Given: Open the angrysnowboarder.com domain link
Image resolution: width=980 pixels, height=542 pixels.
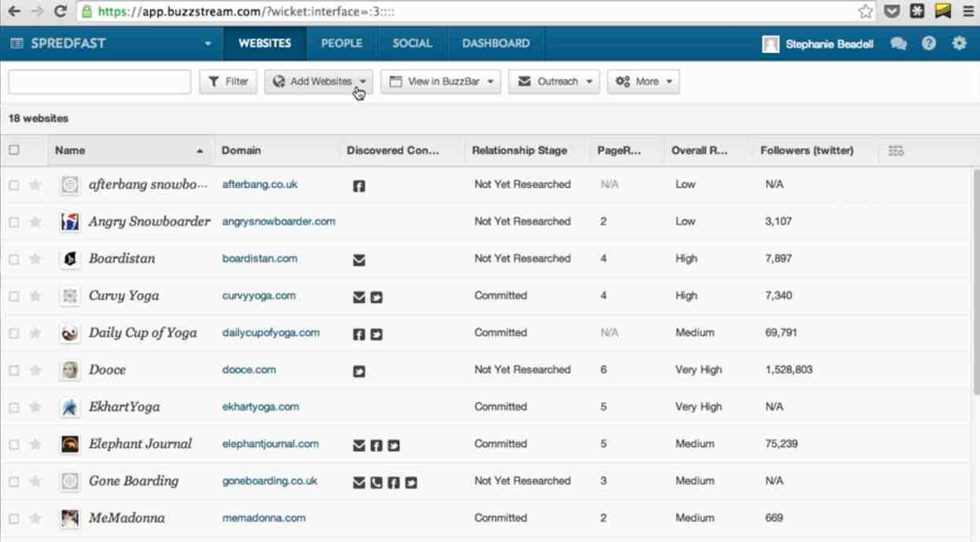Looking at the screenshot, I should click(x=279, y=222).
